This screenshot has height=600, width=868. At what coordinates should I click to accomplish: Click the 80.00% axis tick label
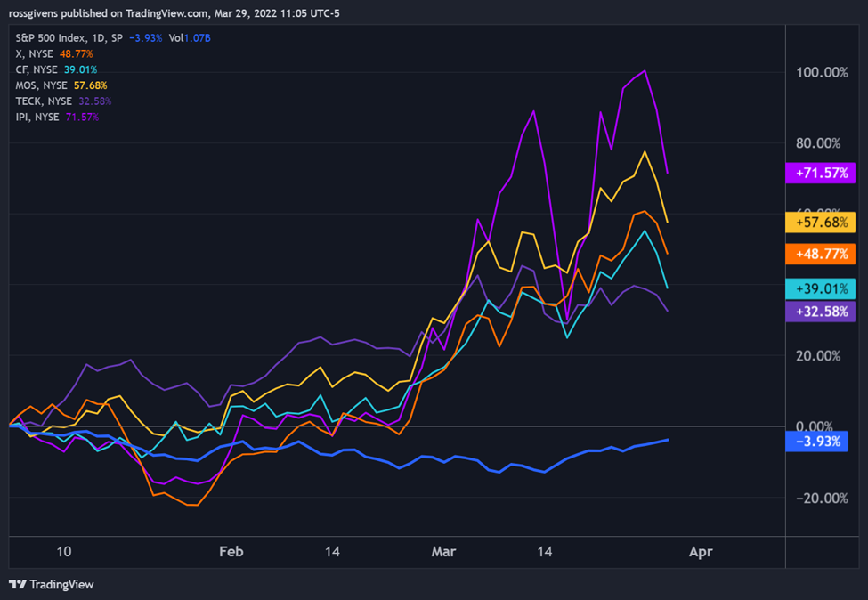[818, 143]
